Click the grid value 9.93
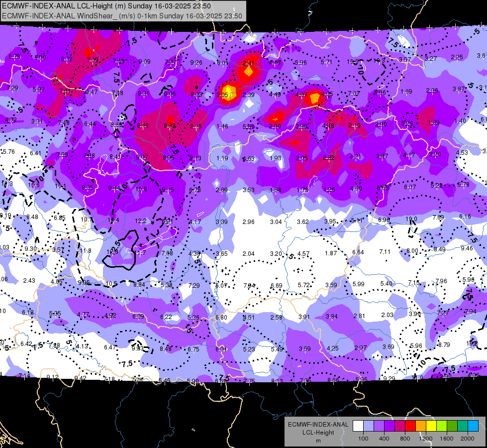This screenshot has height=448, width=487. 138,348
